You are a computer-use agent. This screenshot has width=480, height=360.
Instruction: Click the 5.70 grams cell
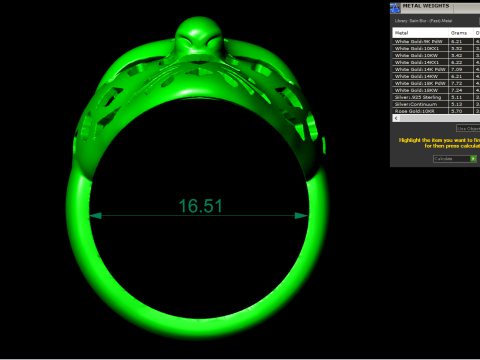pos(461,111)
